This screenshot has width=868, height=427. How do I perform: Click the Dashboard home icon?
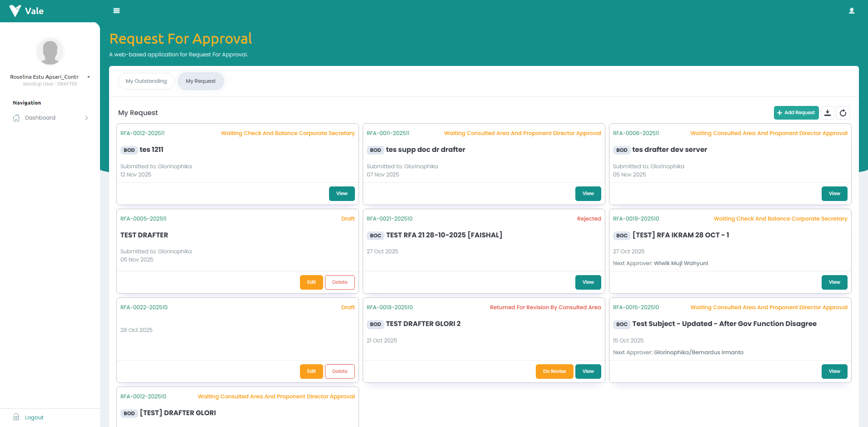(16, 118)
